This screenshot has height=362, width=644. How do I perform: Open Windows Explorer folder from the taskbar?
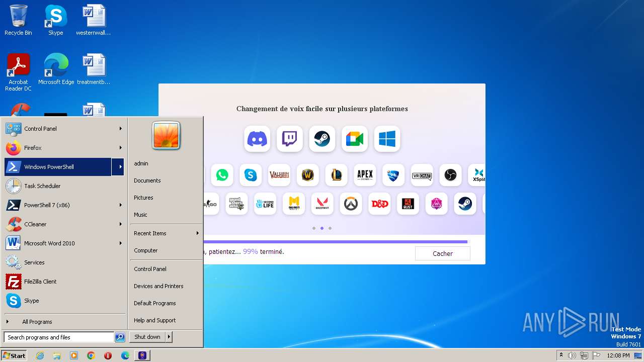click(57, 355)
